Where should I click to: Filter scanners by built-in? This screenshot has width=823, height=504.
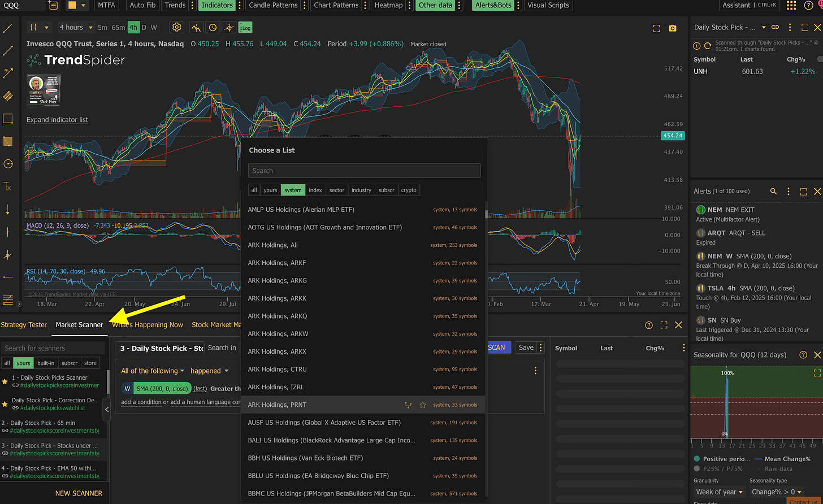pos(46,363)
